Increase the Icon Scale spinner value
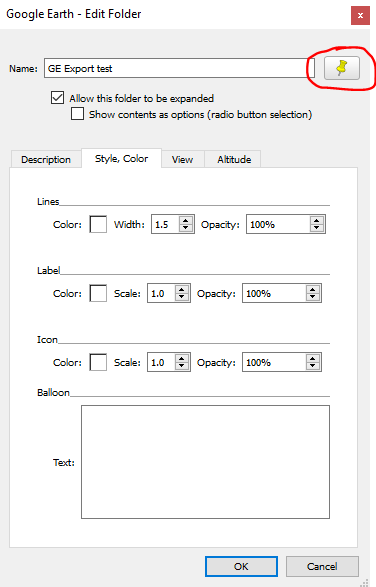The height and width of the screenshot is (587, 376). click(182, 358)
